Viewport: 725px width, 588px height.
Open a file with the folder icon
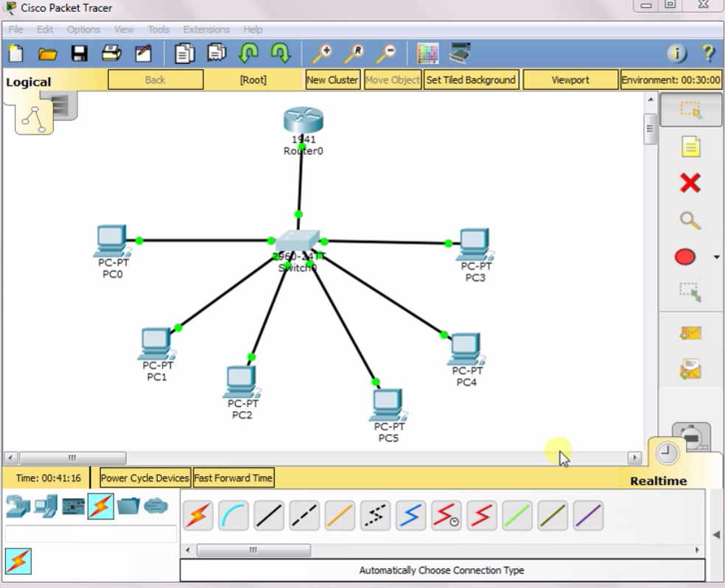coord(47,54)
